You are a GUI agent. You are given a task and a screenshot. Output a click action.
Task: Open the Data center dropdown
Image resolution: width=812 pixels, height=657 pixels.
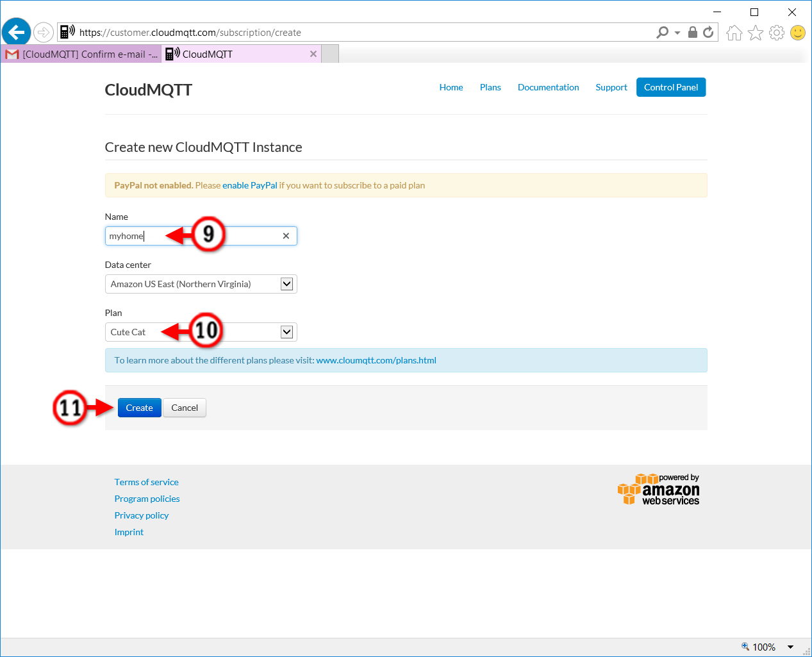click(x=201, y=284)
